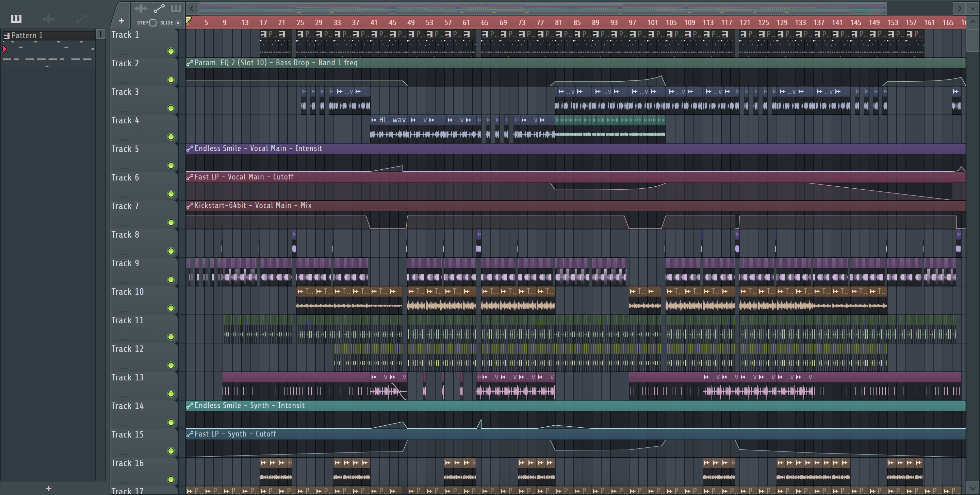980x495 pixels.
Task: Open Track 2 options via three dots
Action: (123, 82)
